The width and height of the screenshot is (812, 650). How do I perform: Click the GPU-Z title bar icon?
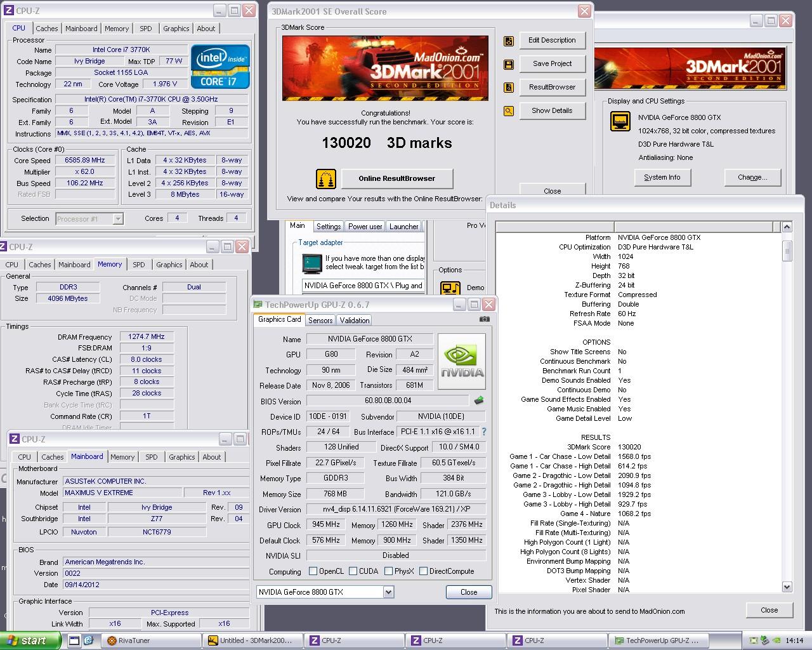coord(258,305)
